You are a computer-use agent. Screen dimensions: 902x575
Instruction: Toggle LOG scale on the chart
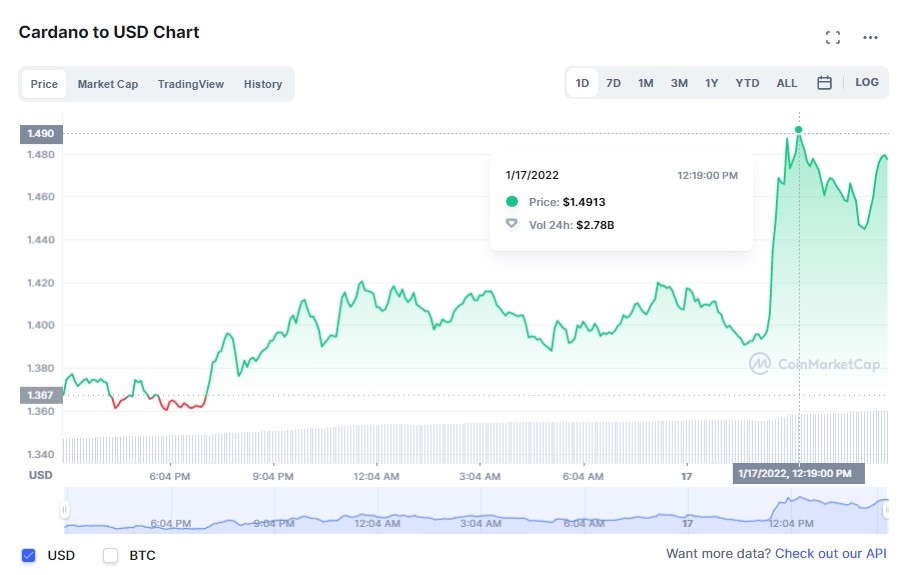coord(867,82)
